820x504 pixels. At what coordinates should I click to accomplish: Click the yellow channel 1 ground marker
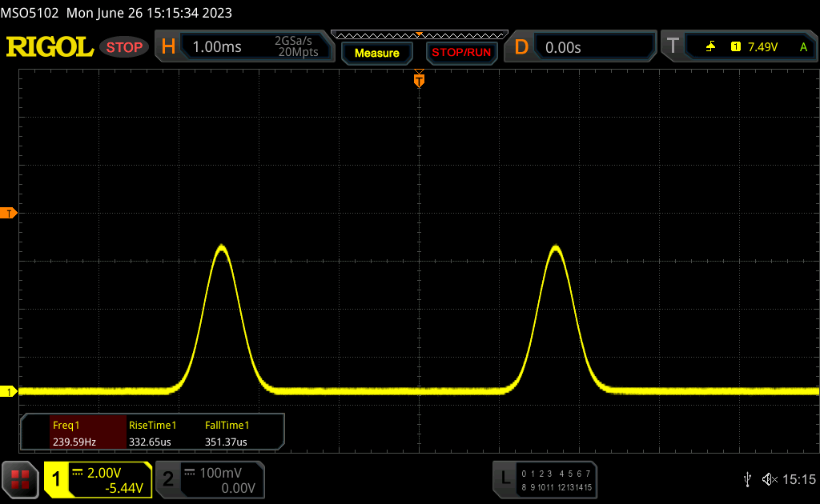(8, 391)
